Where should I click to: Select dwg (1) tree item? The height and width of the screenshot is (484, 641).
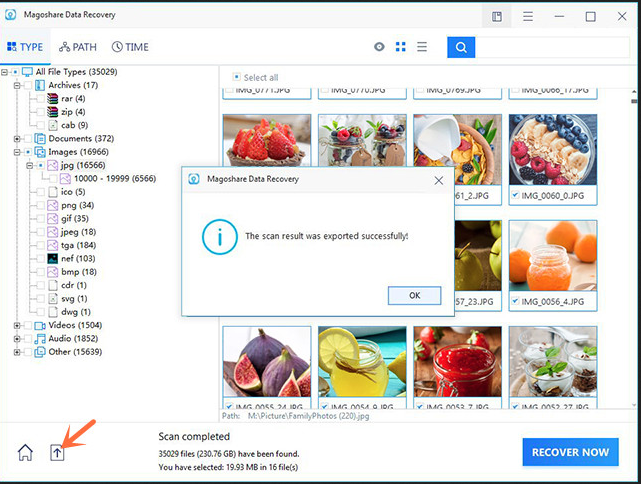coord(76,312)
